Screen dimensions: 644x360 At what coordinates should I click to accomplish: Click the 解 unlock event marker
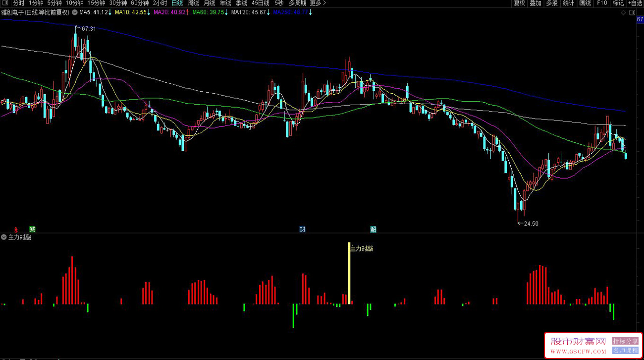[x=373, y=229]
